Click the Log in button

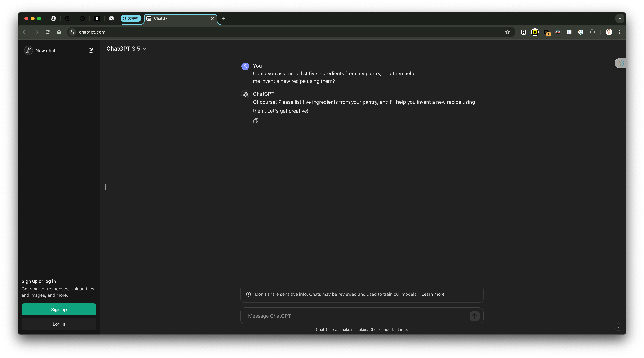tap(59, 324)
